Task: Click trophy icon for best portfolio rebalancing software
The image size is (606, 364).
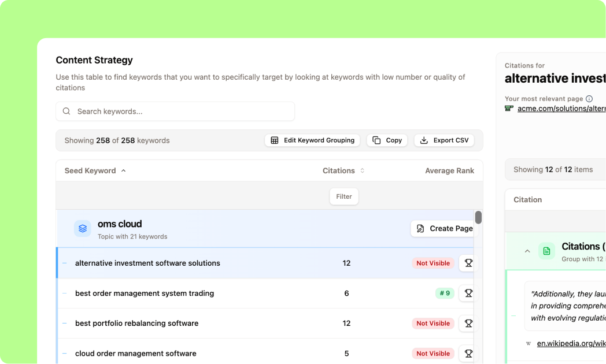Action: [468, 323]
